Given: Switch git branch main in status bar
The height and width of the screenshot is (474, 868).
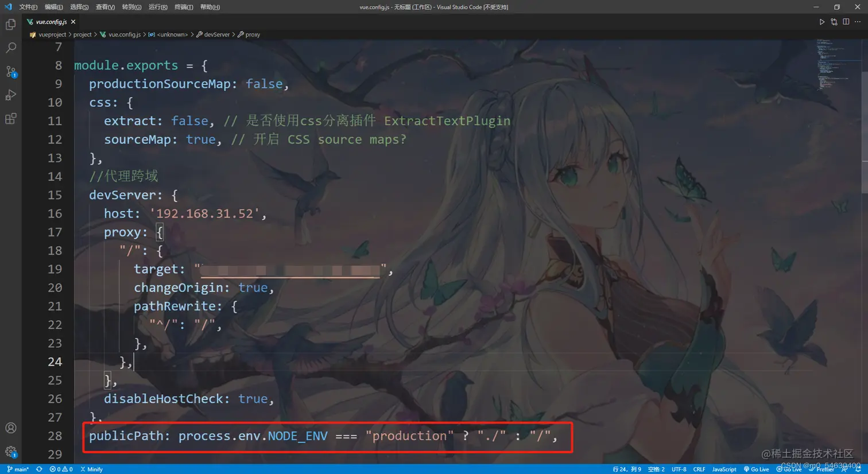Looking at the screenshot, I should 18,469.
